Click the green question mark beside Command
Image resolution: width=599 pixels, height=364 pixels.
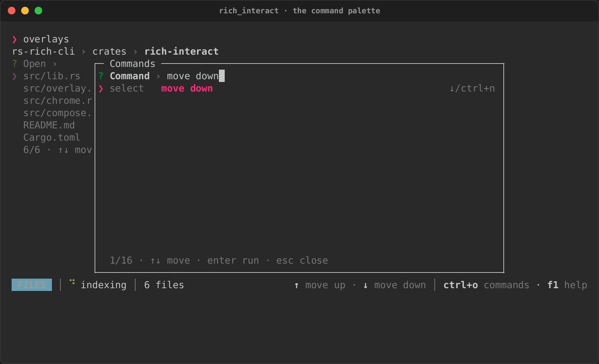click(101, 76)
